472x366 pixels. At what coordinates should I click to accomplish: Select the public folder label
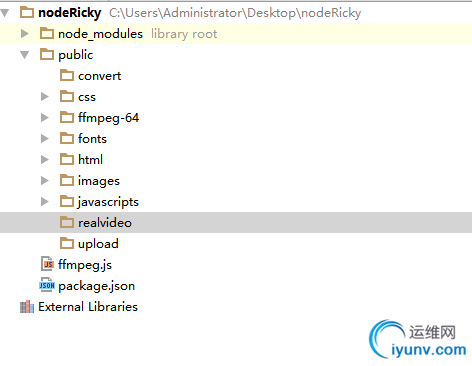76,55
